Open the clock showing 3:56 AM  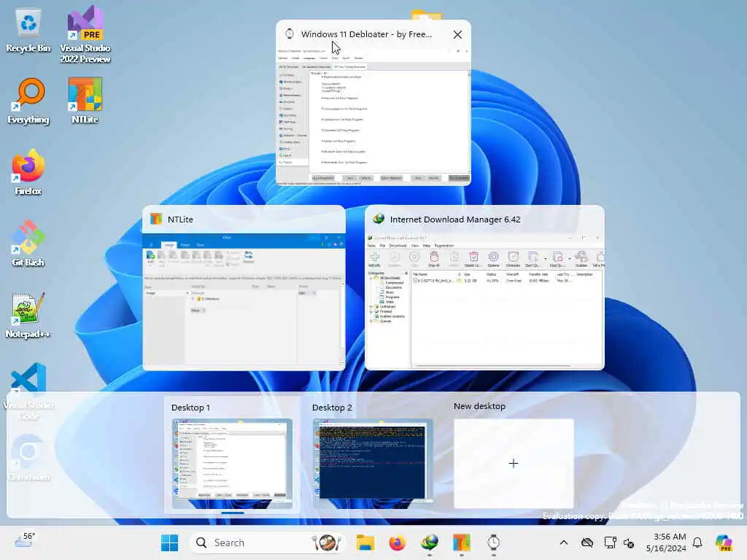click(666, 542)
